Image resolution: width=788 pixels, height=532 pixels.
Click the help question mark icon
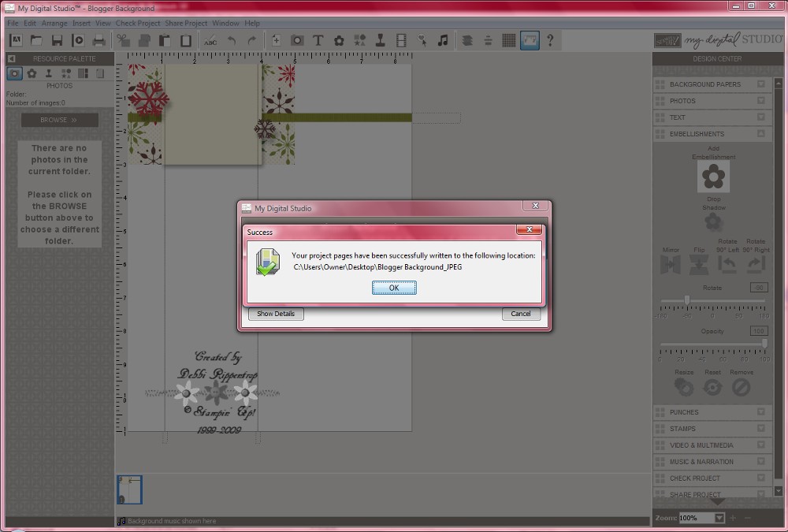pyautogui.click(x=550, y=40)
